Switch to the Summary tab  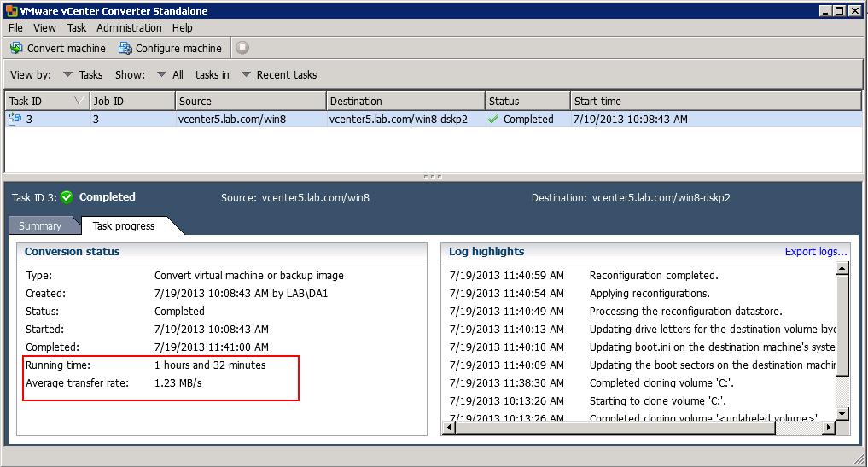40,226
